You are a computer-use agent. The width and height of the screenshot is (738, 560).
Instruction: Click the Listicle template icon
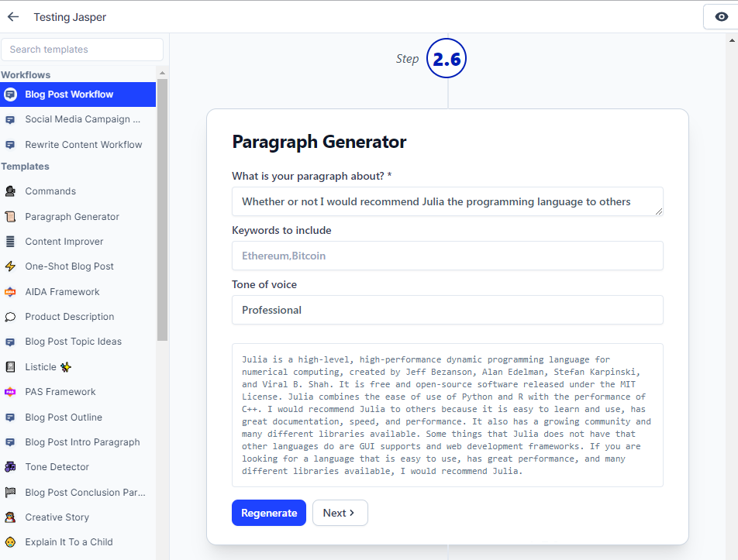click(10, 367)
